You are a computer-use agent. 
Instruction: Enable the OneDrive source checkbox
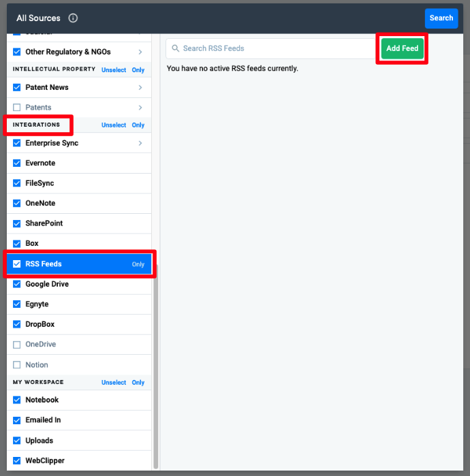click(x=17, y=345)
